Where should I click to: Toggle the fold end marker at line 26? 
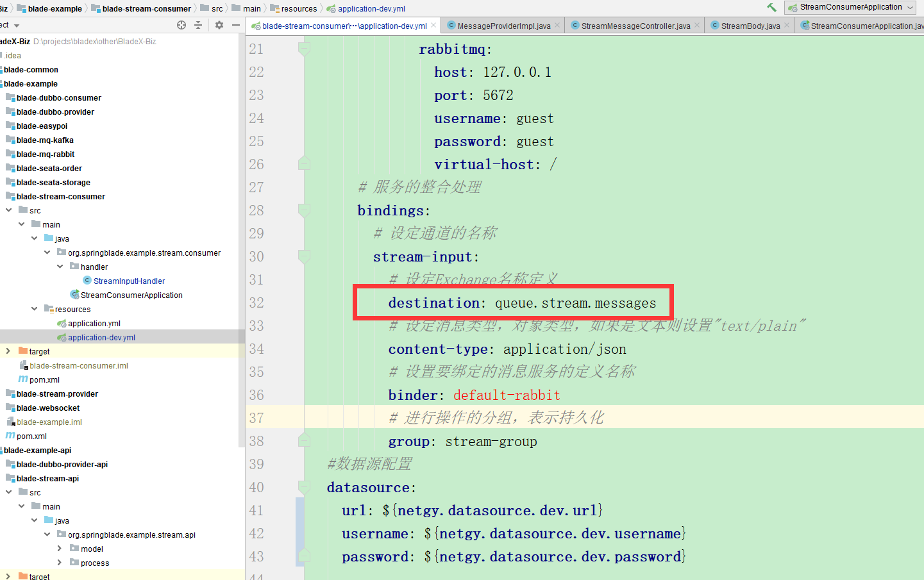tap(304, 164)
